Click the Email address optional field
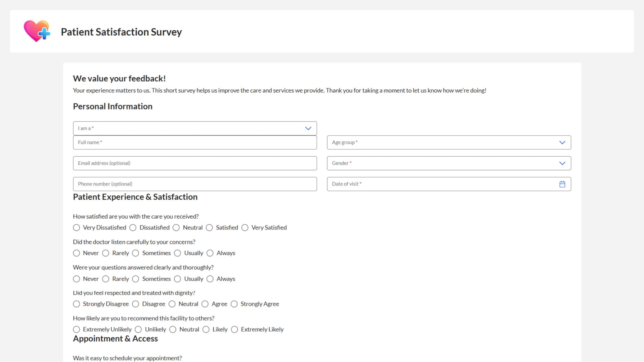Screen dimensions: 644x362 [x=195, y=163]
